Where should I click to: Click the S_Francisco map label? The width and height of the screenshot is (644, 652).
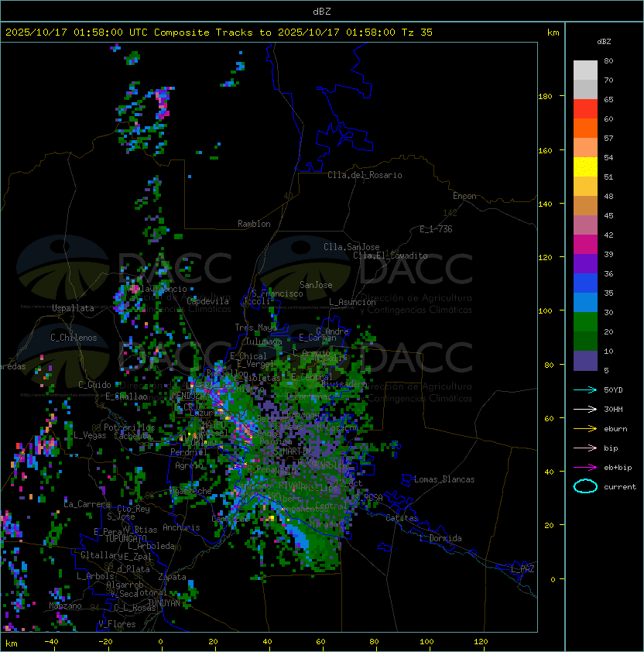(x=277, y=293)
